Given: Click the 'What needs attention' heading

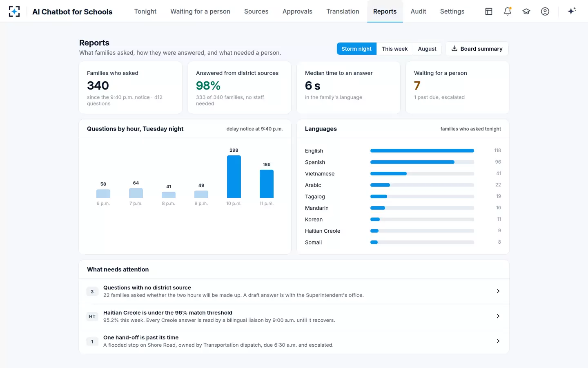Looking at the screenshot, I should (118, 269).
